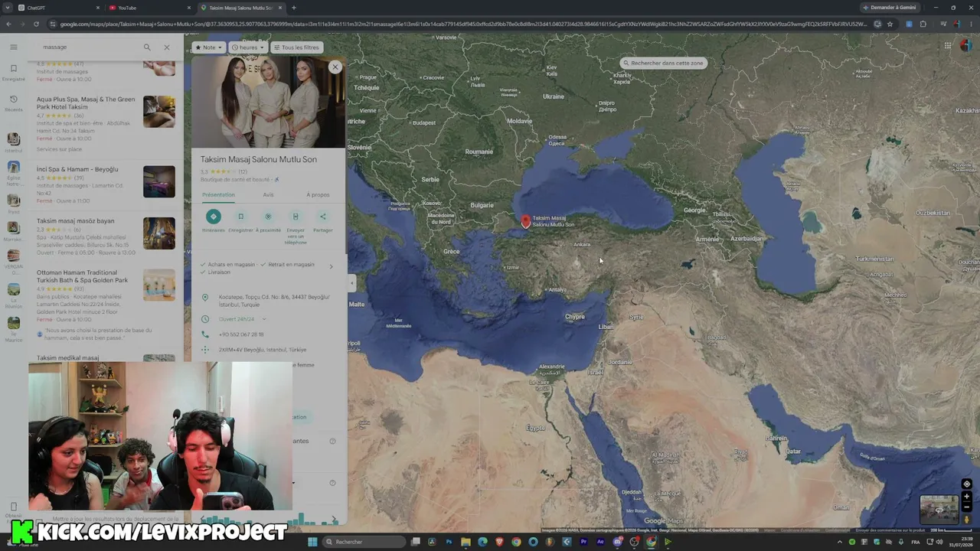This screenshot has height=551, width=980.
Task: Click the Aqua Plus Spa result thumbnail
Action: (x=159, y=112)
